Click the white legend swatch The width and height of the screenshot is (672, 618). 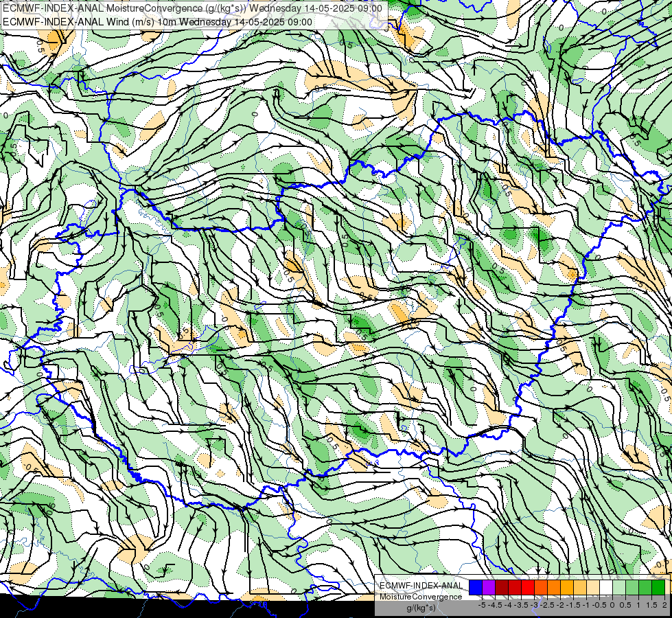pos(606,587)
